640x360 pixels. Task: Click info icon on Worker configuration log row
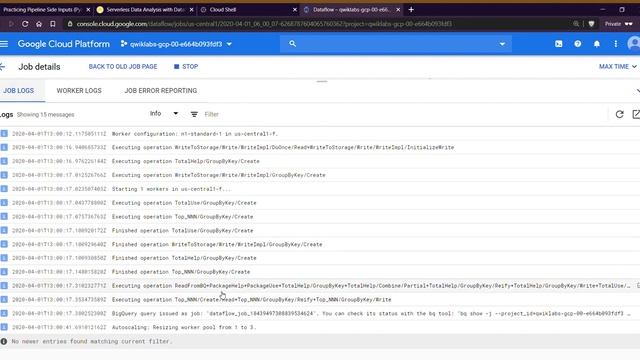coord(4,133)
